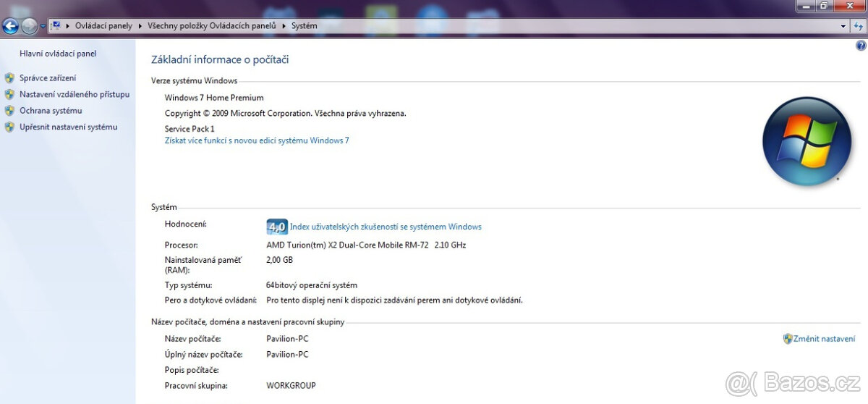Click the 64bitový operační systém value
Screen dimensions: 868x404
click(312, 285)
